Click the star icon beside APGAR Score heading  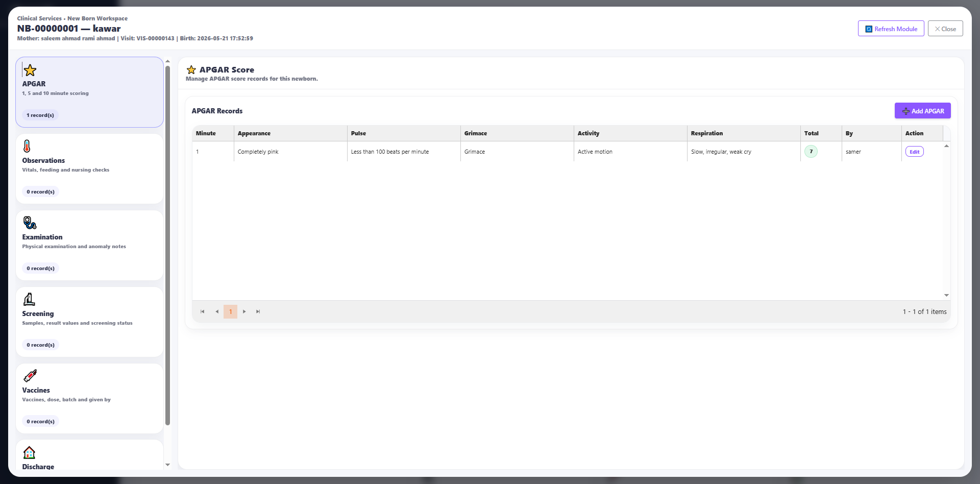tap(191, 69)
